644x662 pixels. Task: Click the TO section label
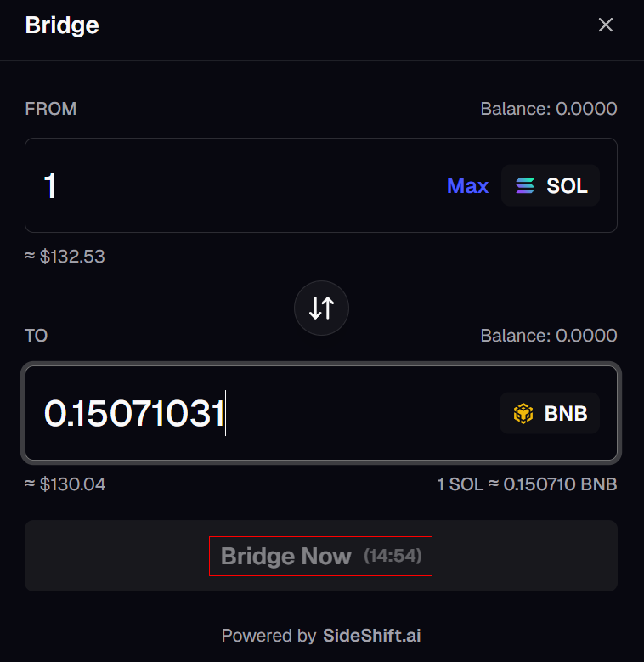[37, 336]
